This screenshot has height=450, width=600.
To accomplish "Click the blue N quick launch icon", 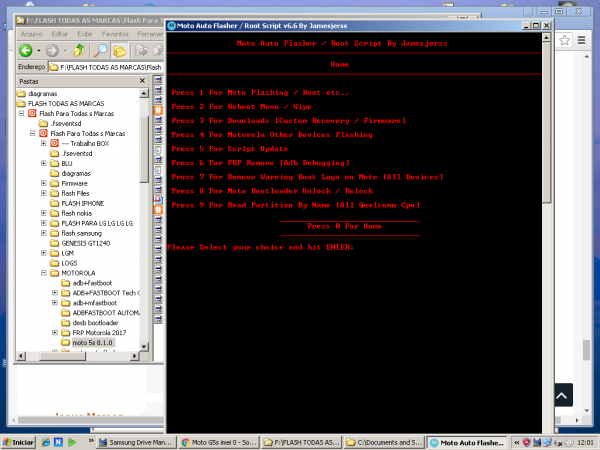I will pyautogui.click(x=58, y=442).
